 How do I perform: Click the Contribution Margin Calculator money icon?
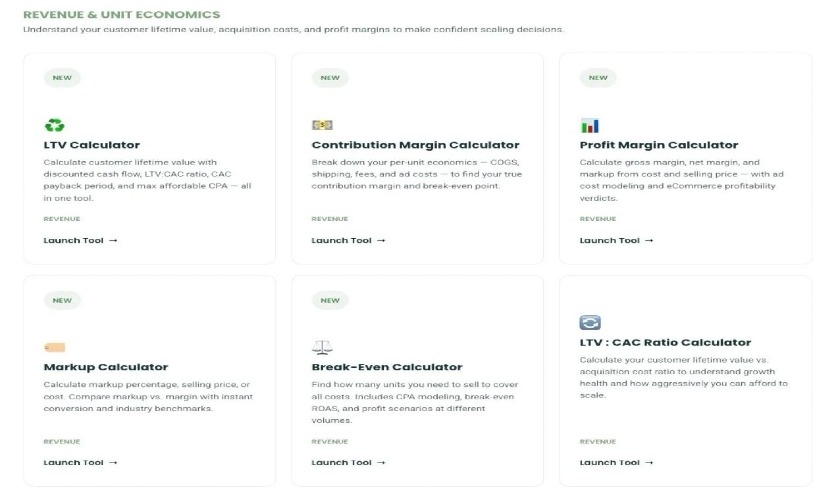[321, 126]
